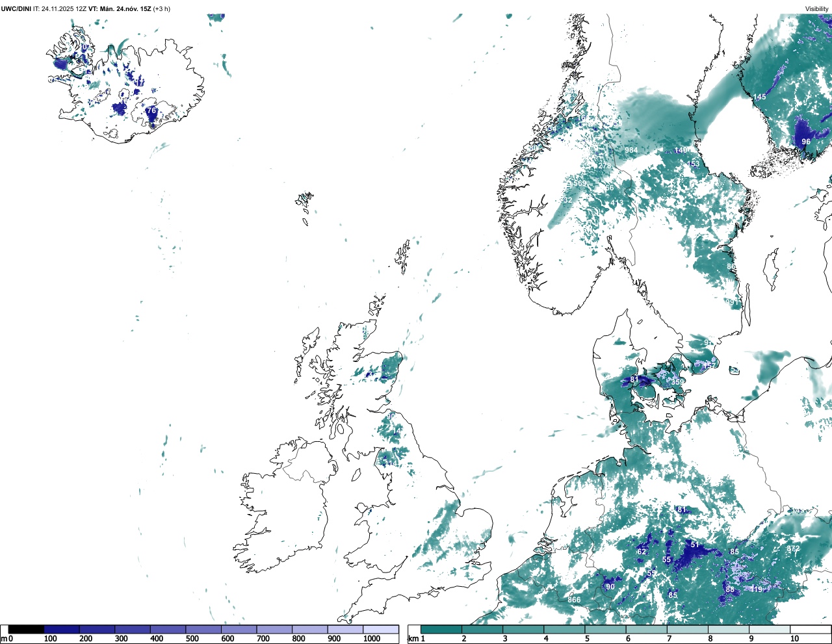
Task: Click the '96' value over Finland
Action: [x=806, y=142]
